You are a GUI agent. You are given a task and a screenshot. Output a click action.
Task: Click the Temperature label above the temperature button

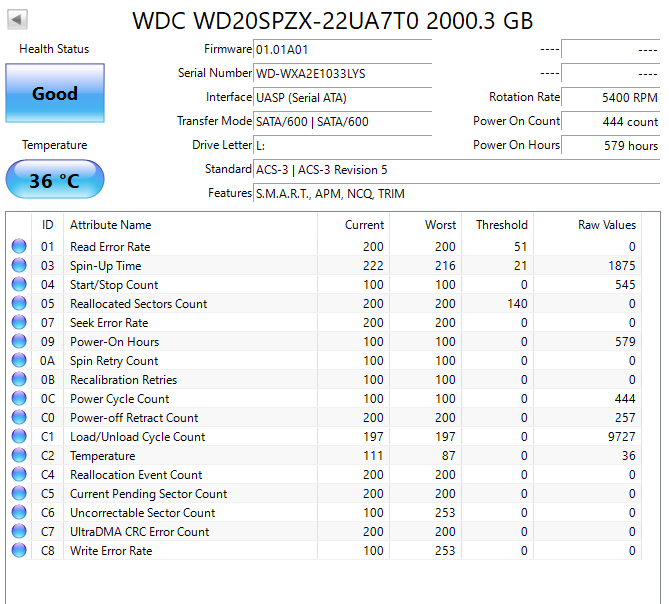[x=55, y=145]
